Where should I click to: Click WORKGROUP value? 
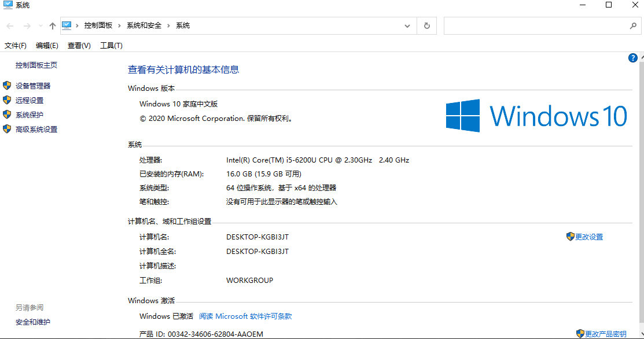pos(250,281)
